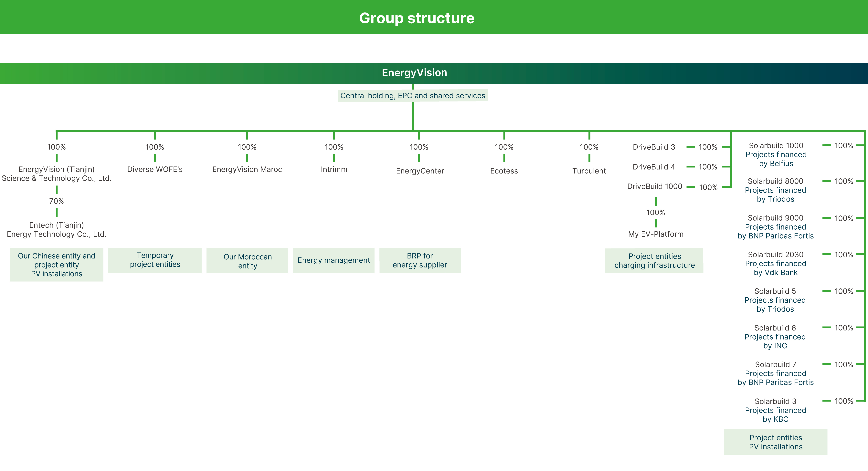
Task: Click the EnergyVision Maroc node
Action: pos(247,170)
